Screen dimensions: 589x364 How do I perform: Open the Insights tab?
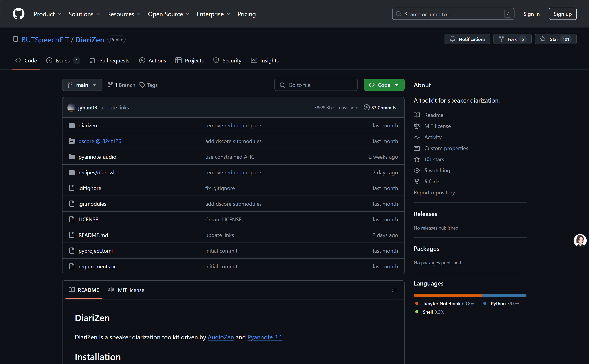tap(265, 60)
